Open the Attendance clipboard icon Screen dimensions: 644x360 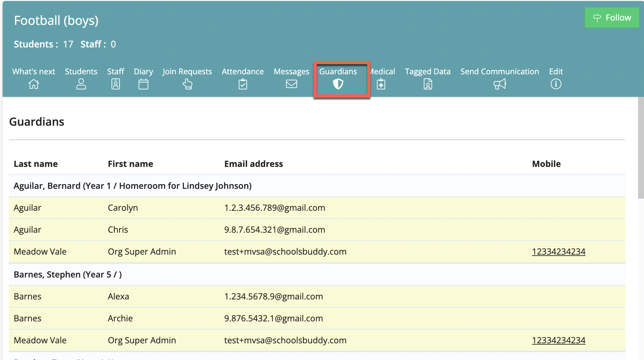pos(243,84)
